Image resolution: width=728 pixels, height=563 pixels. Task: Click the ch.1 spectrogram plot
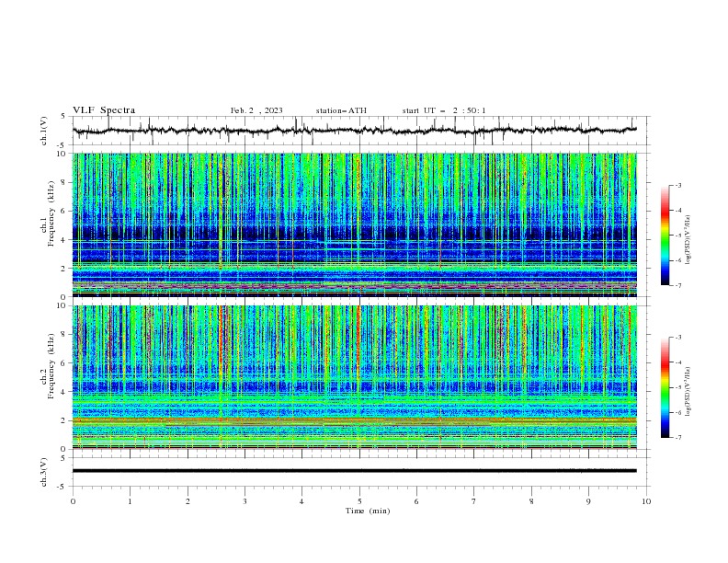pos(355,224)
